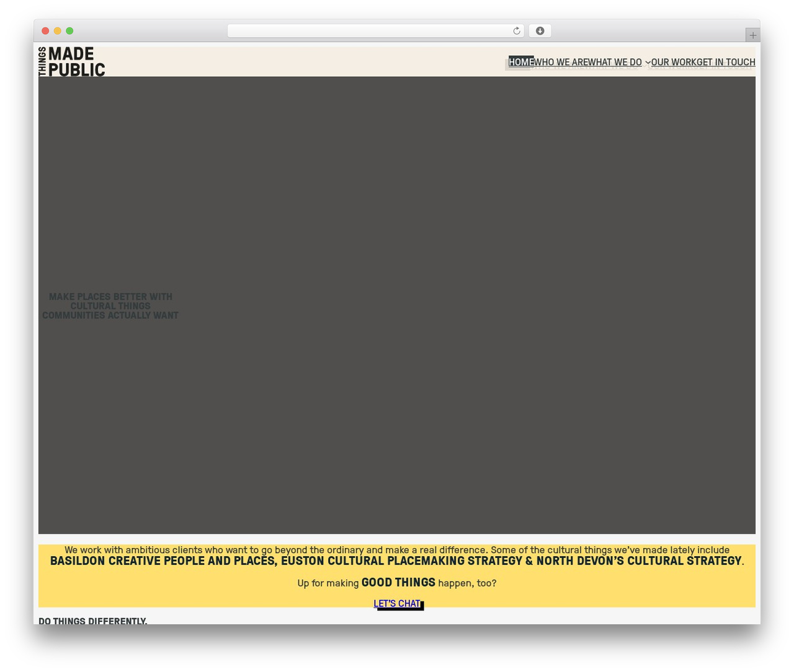Close the browser window with the red button
This screenshot has width=794, height=672.
point(45,31)
